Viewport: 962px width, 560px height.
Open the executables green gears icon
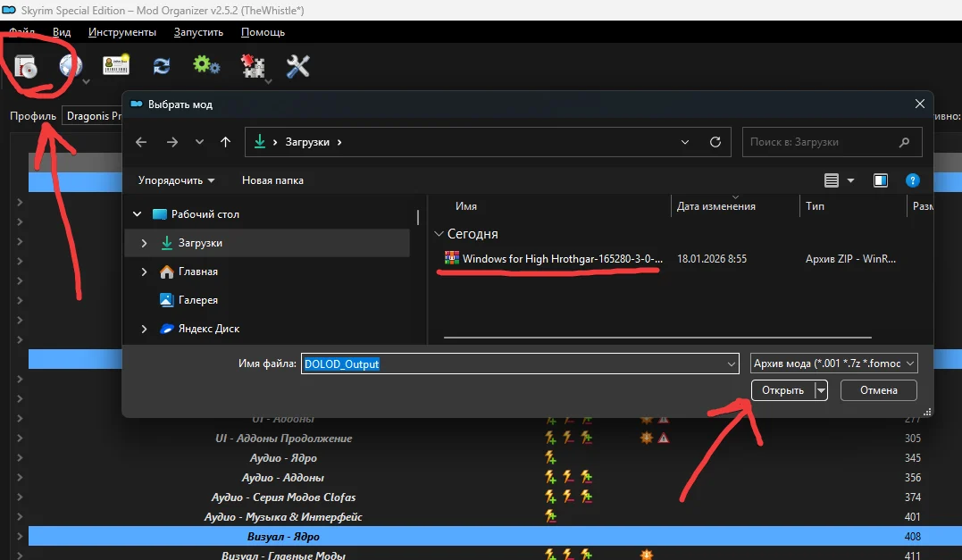[x=206, y=65]
